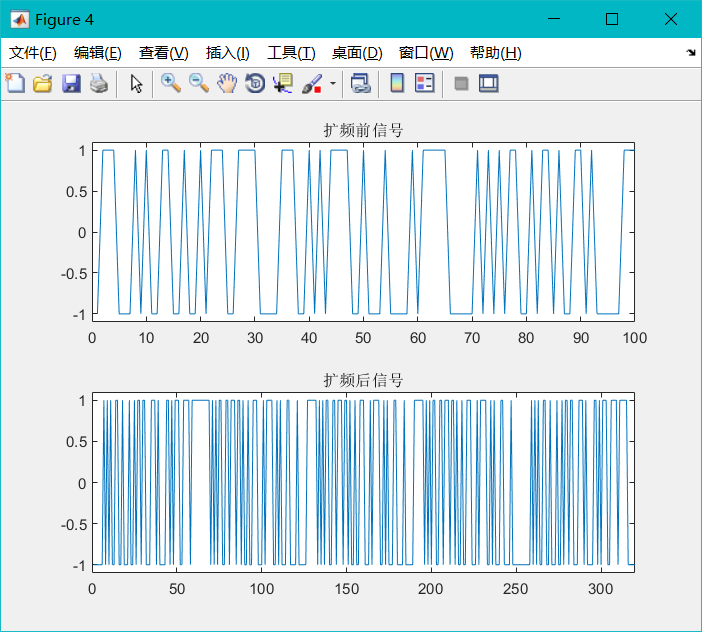Maximize the Figure 4 window
The width and height of the screenshot is (702, 632).
point(612,19)
